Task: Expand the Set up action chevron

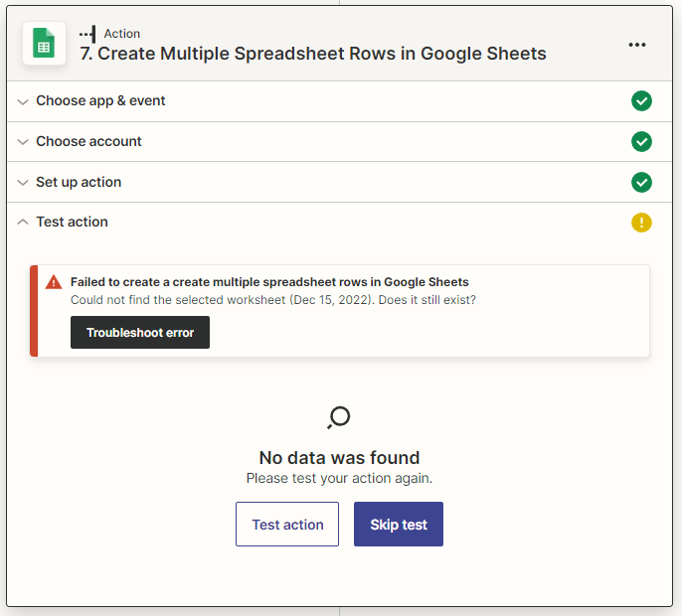Action: point(23,183)
